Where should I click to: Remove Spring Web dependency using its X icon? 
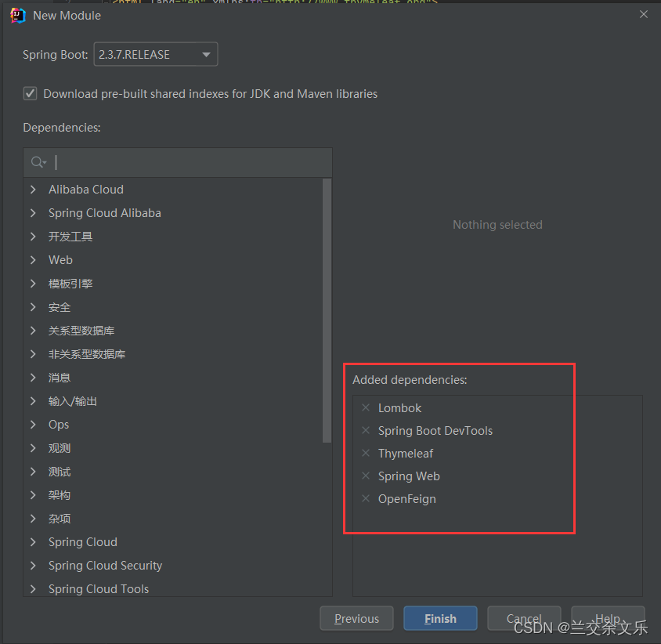click(366, 476)
